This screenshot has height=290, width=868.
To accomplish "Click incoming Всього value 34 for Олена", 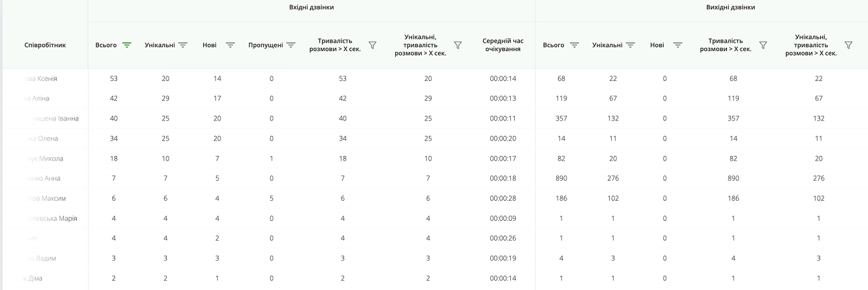I will (x=114, y=139).
